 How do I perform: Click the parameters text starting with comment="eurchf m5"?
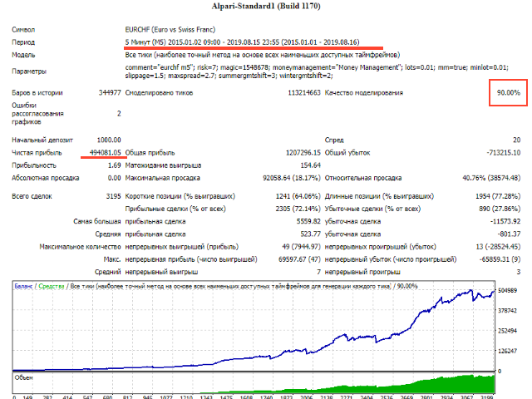coord(317,71)
